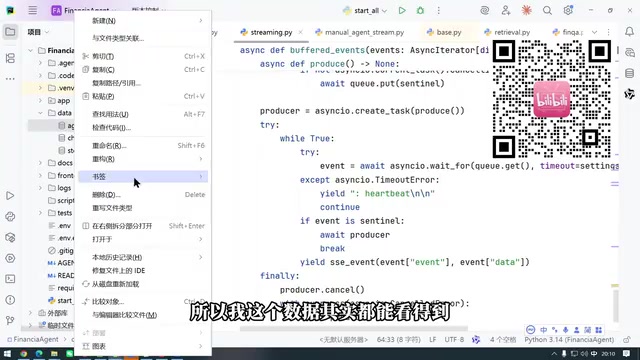The width and height of the screenshot is (640, 360).
Task: Click the editor horizontal scrollbar
Action: pyautogui.click(x=353, y=328)
